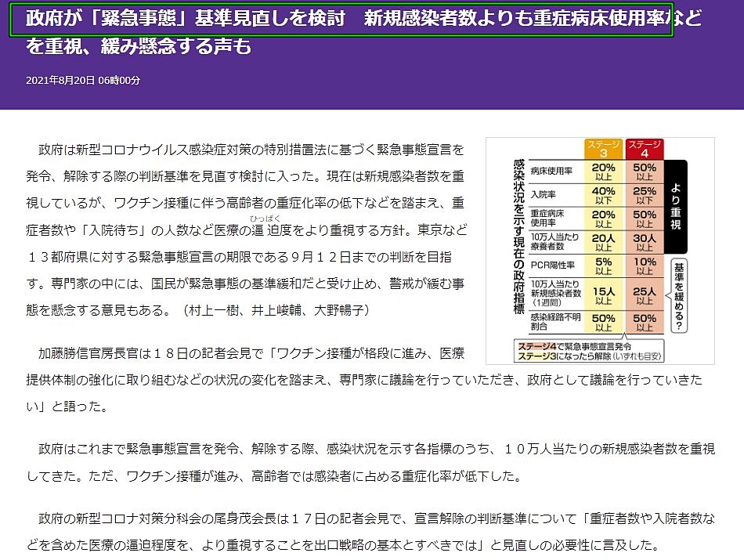
Task: Open the government indicators infographic image
Action: coord(600,251)
